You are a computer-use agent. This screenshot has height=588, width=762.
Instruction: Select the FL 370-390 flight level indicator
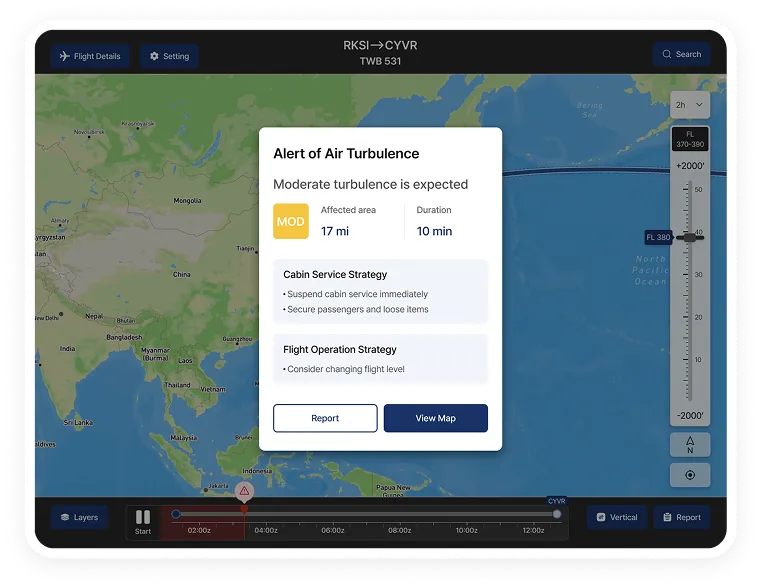tap(689, 139)
